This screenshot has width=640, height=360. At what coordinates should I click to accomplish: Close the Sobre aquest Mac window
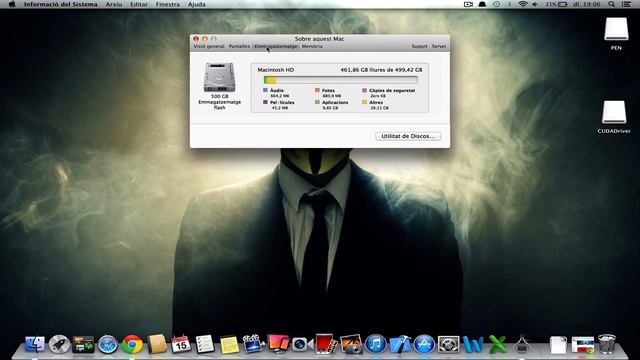click(196, 39)
